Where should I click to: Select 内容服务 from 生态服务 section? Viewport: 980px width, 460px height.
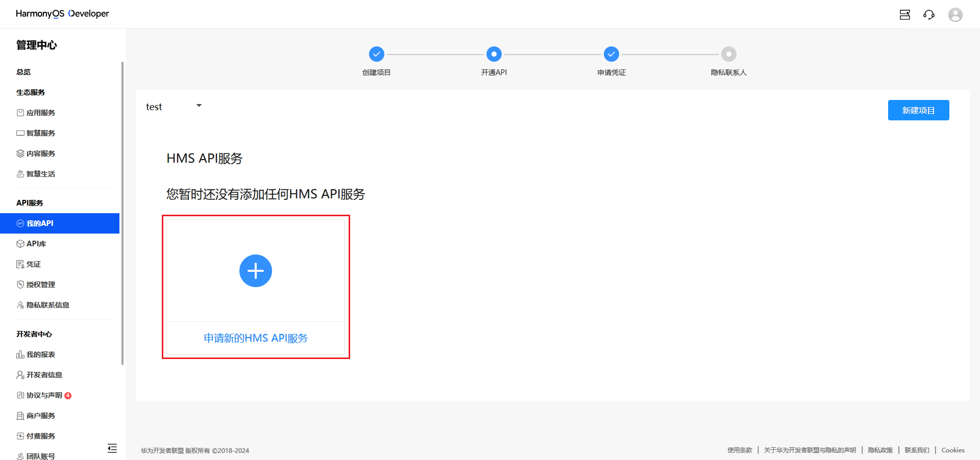point(41,153)
